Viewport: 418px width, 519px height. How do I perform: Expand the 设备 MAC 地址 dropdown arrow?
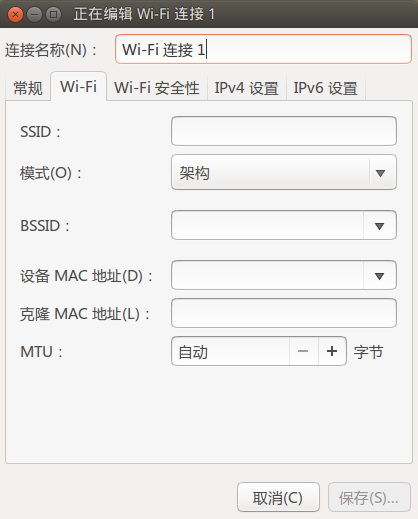[379, 276]
